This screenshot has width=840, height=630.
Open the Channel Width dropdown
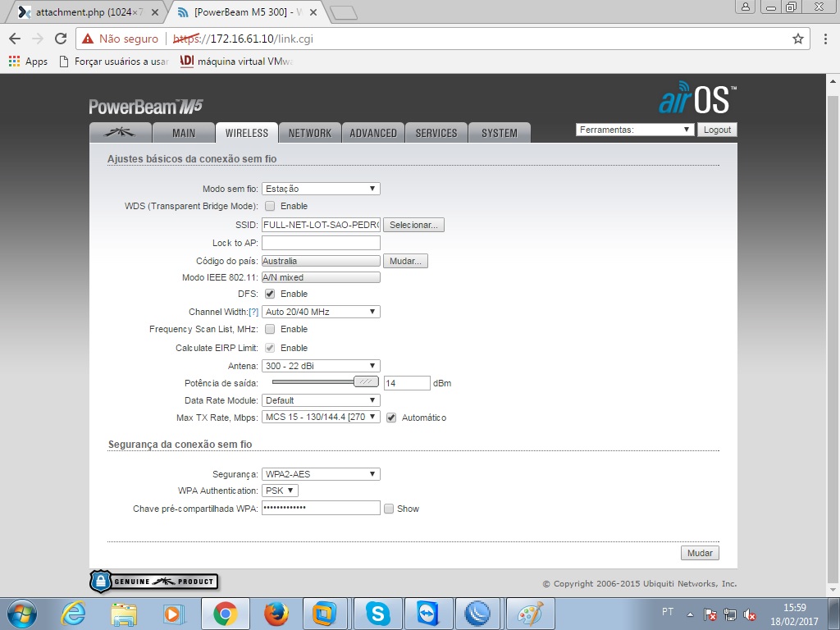point(321,312)
